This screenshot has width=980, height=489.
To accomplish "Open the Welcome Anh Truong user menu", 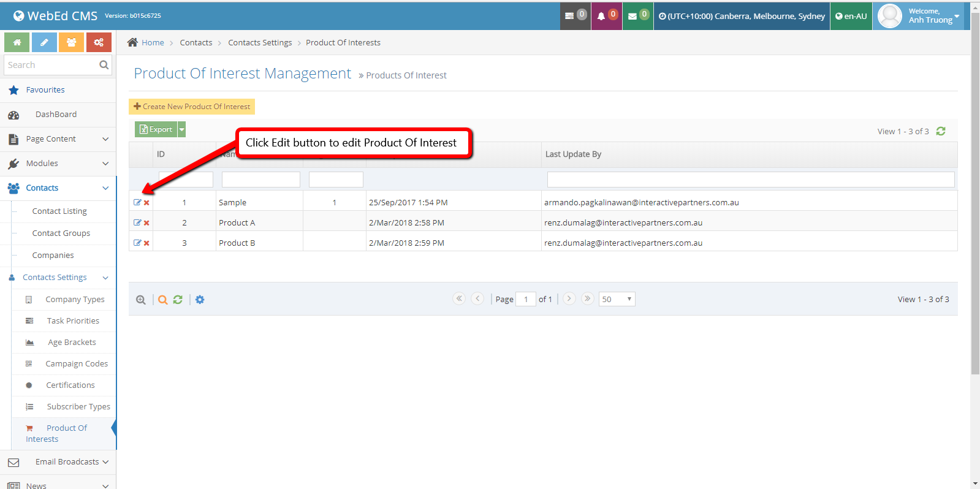I will [x=918, y=16].
